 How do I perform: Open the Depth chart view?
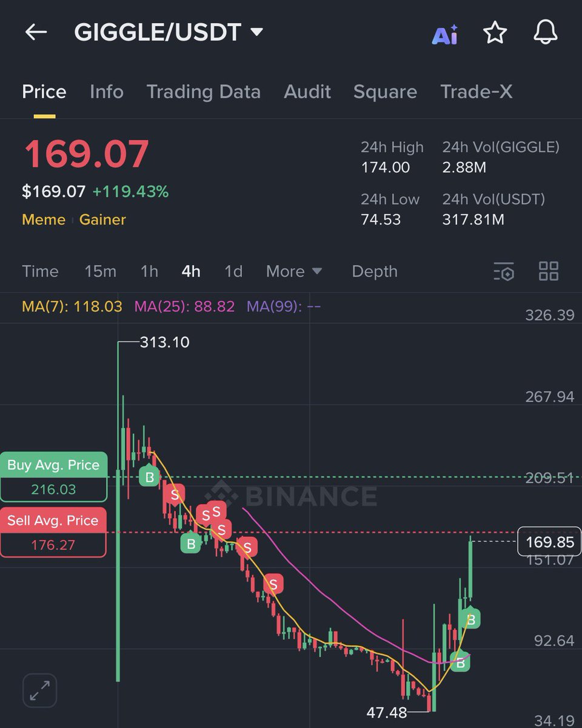coord(375,271)
